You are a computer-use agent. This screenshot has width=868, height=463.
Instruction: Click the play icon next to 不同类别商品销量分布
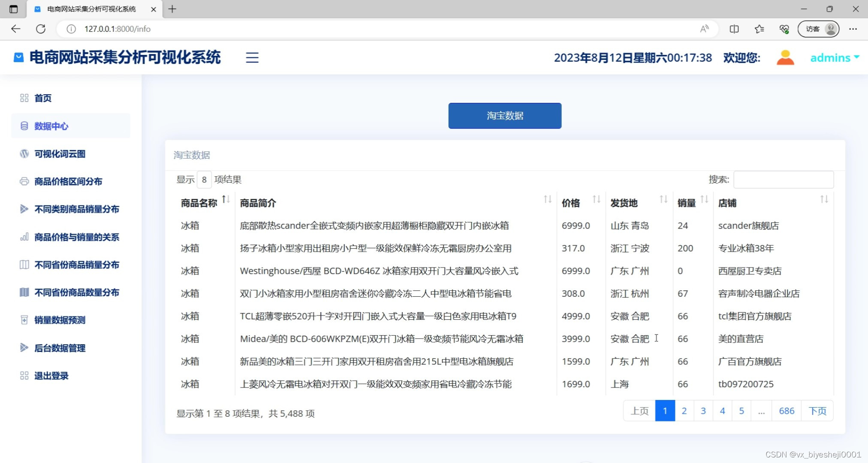coord(24,209)
